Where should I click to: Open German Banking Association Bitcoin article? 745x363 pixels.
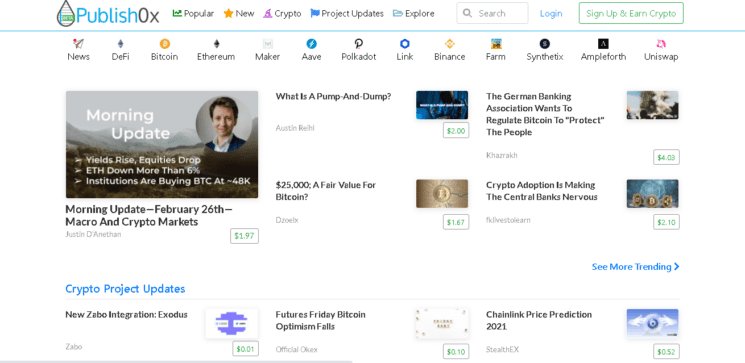[x=545, y=114]
